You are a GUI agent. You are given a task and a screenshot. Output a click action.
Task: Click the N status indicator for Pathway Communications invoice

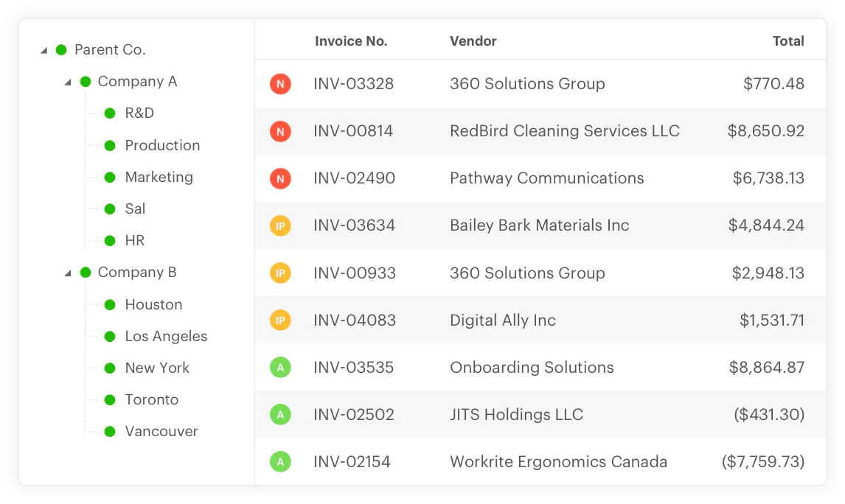pos(280,178)
